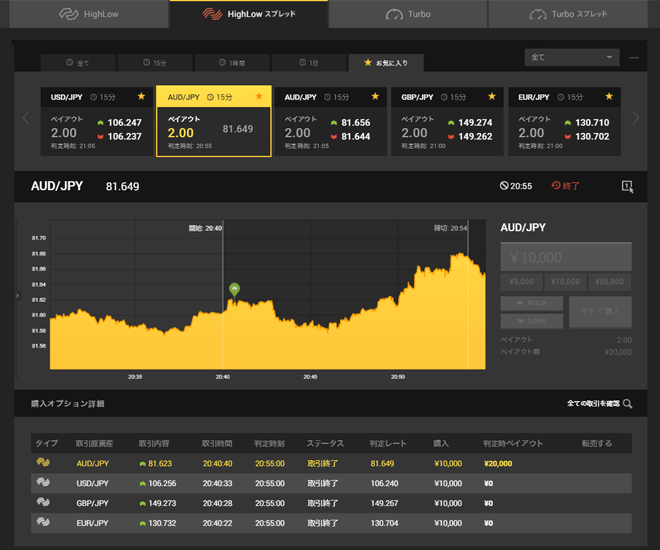Image resolution: width=660 pixels, height=550 pixels.
Task: Choose the ¥50,000 preset amount
Action: (609, 282)
